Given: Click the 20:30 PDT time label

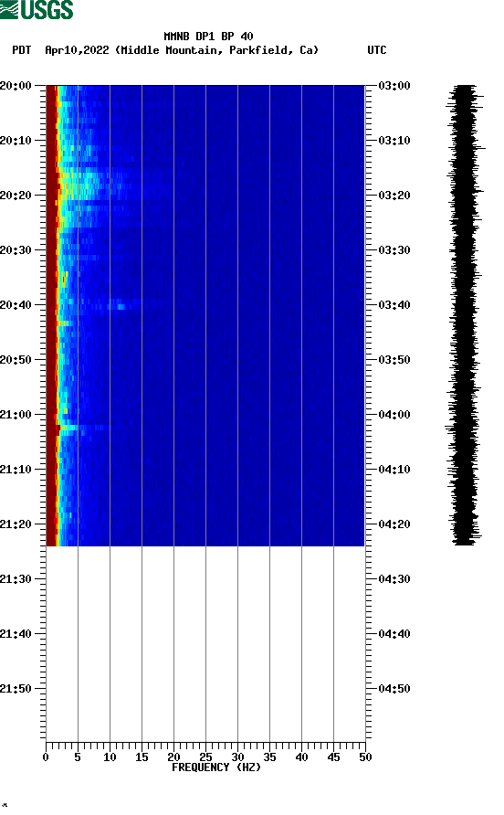Looking at the screenshot, I should pos(16,250).
